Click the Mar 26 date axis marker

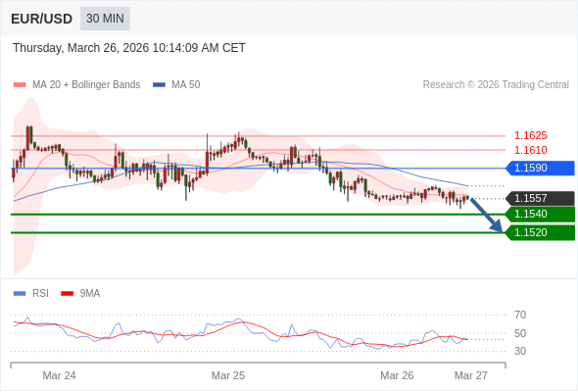point(397,375)
